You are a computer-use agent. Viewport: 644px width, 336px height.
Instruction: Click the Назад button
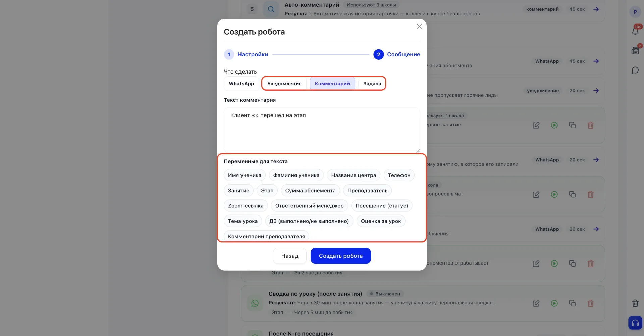pos(290,256)
